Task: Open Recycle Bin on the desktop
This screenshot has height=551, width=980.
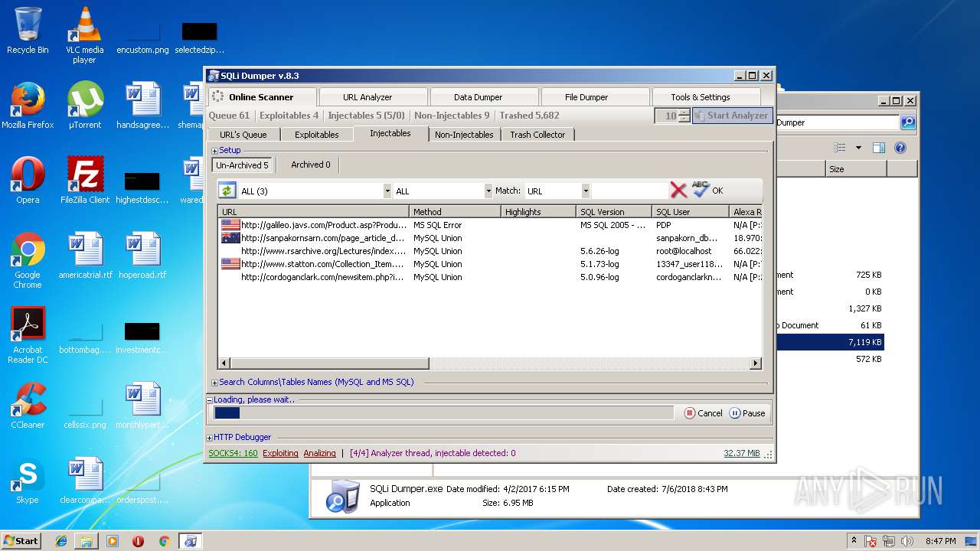Action: 28,31
